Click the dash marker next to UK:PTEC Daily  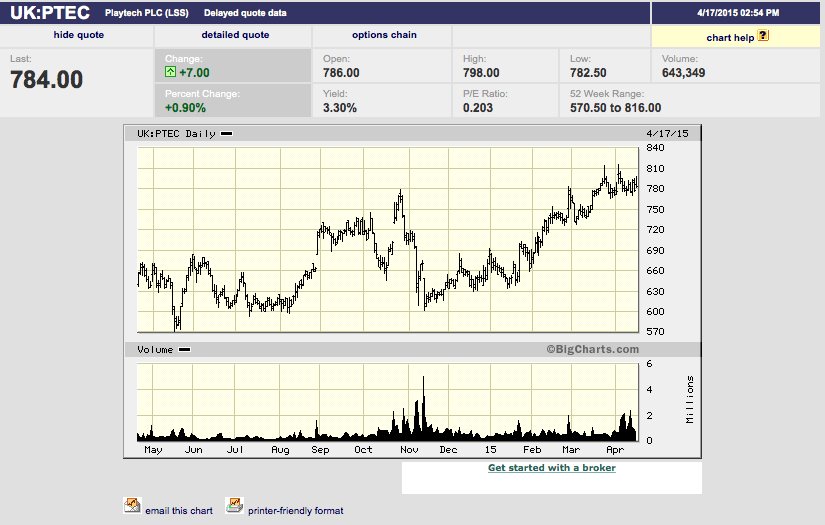click(227, 134)
